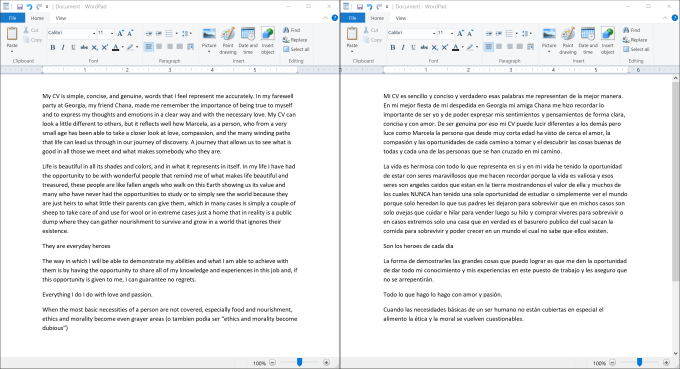Undo last action in left WordPad window
This screenshot has height=369, width=680.
coord(29,7)
